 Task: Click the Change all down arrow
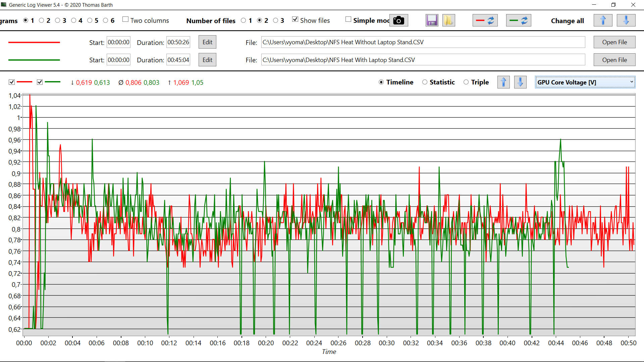[x=626, y=20]
